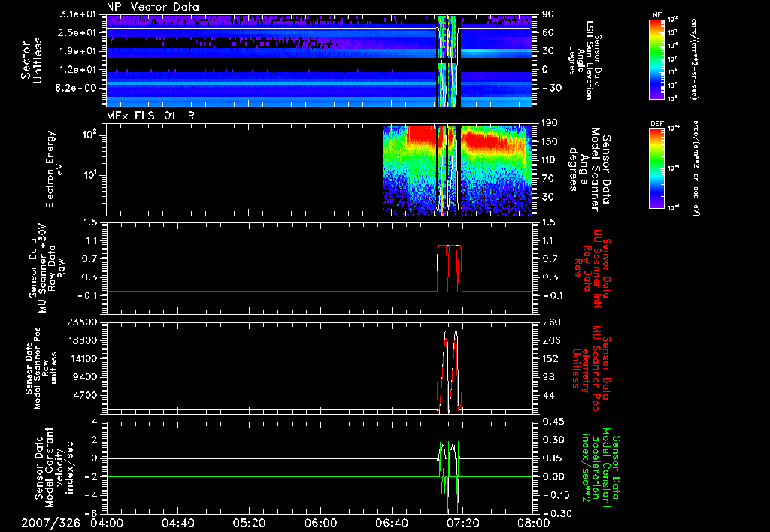Click the '06:00' time axis label
The height and width of the screenshot is (532, 770).
[x=320, y=523]
